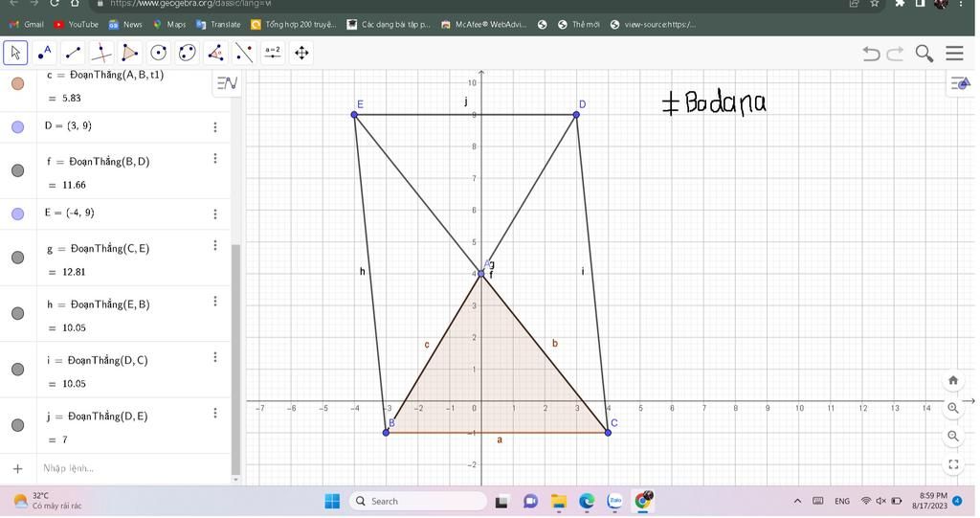Open the options menu for segment g
This screenshot has width=980, height=518.
[x=215, y=245]
